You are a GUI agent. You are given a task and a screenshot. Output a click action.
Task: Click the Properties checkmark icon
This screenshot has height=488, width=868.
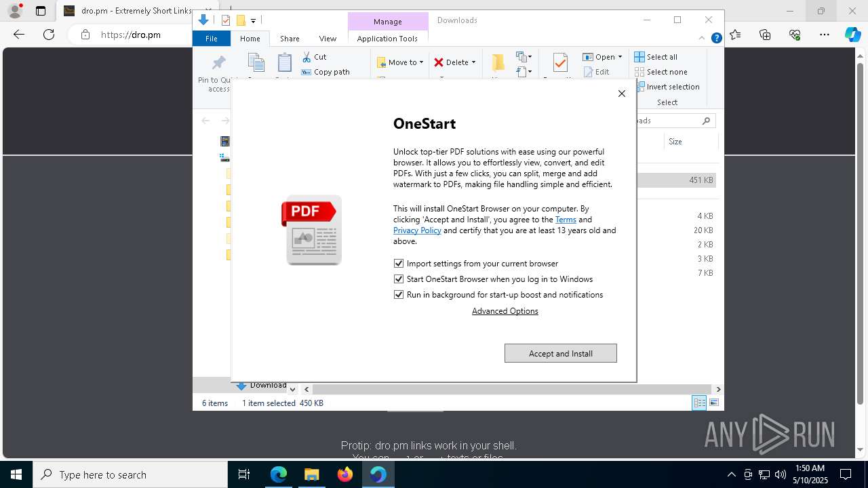560,63
